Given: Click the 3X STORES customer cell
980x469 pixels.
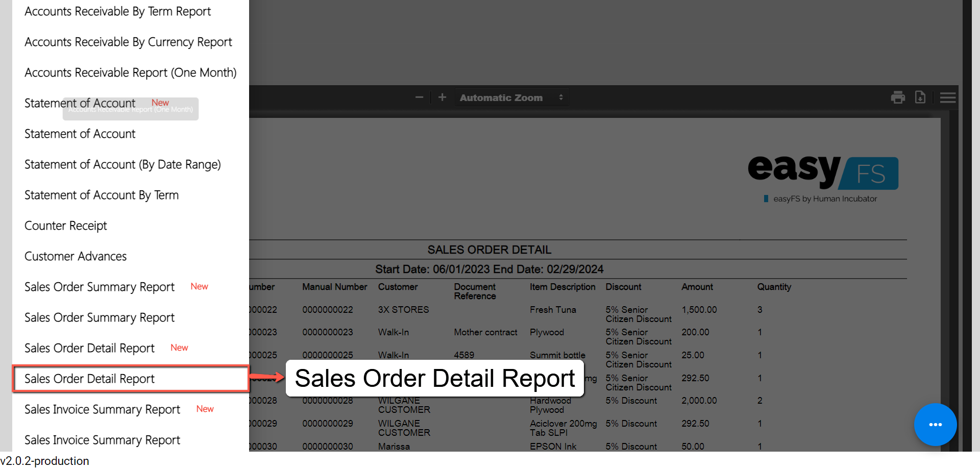Looking at the screenshot, I should [x=403, y=310].
